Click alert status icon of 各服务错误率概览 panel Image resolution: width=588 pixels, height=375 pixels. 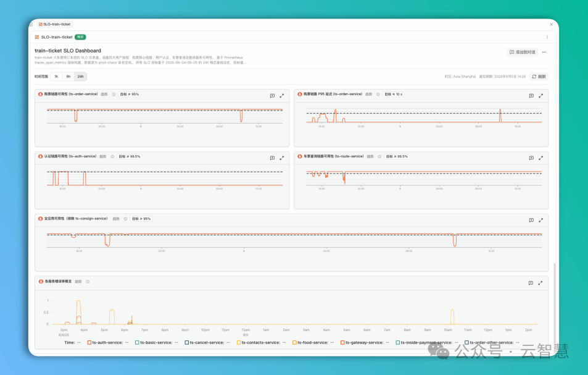click(41, 282)
